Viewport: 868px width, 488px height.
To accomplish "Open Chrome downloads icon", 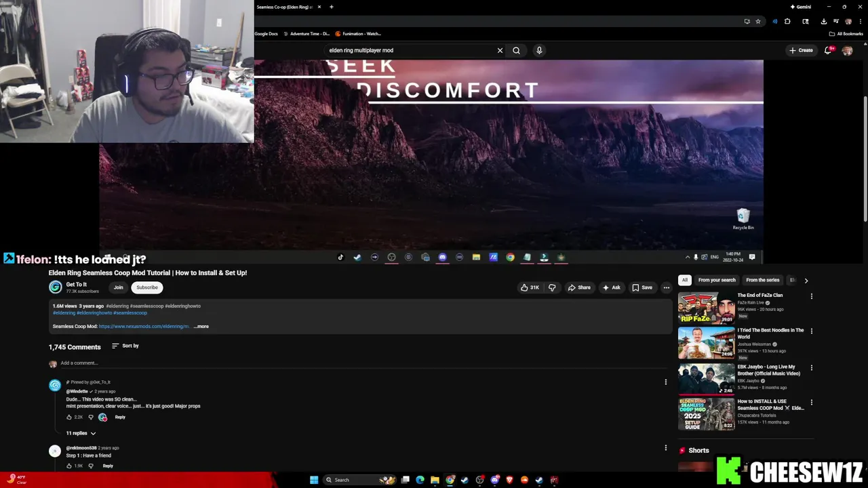I will point(823,21).
